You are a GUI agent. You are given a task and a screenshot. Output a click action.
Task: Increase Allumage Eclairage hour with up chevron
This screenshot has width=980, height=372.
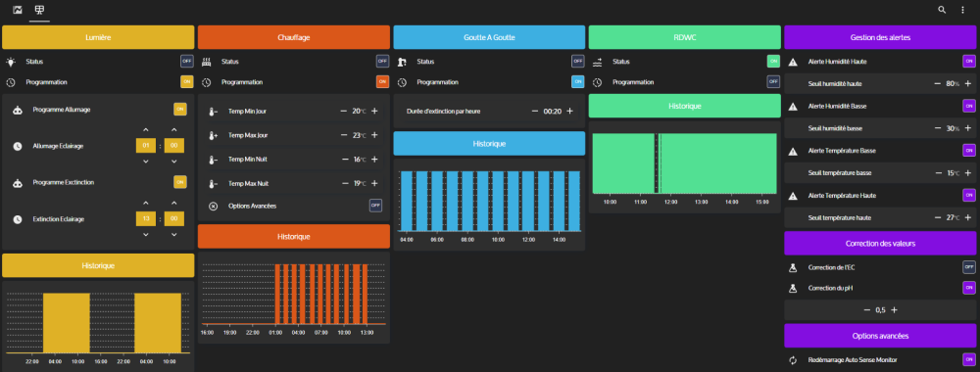click(x=146, y=130)
